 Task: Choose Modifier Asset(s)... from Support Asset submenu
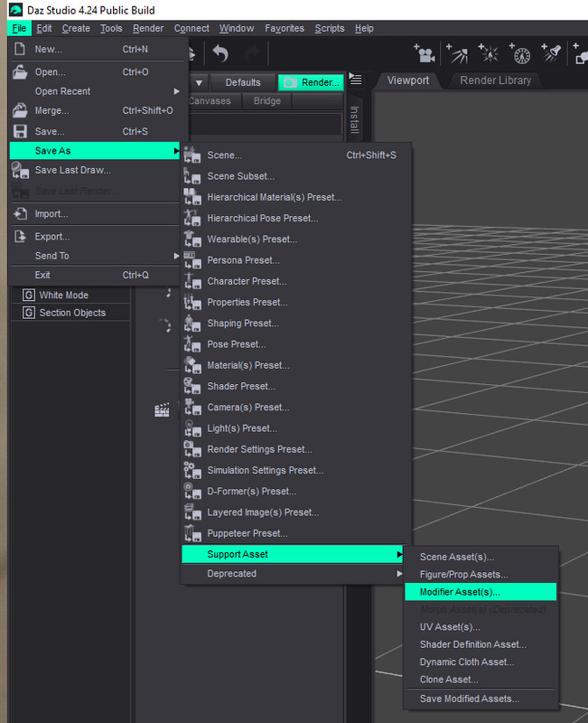(x=481, y=592)
